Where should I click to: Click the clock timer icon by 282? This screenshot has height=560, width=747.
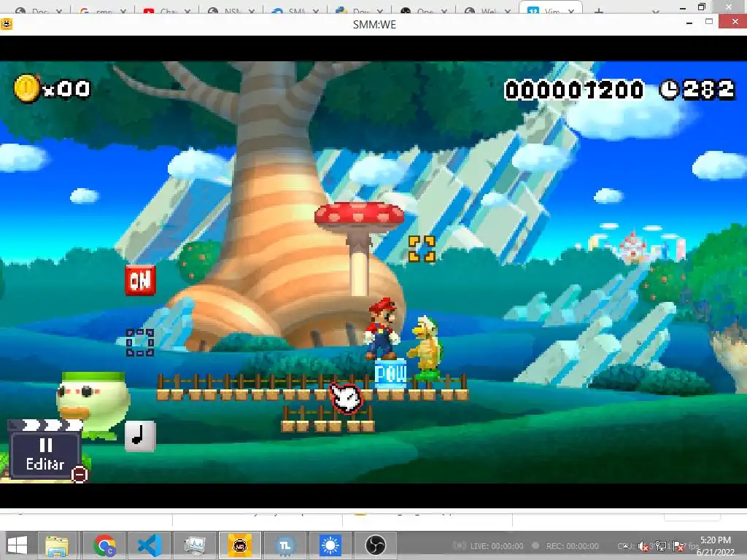pyautogui.click(x=670, y=90)
